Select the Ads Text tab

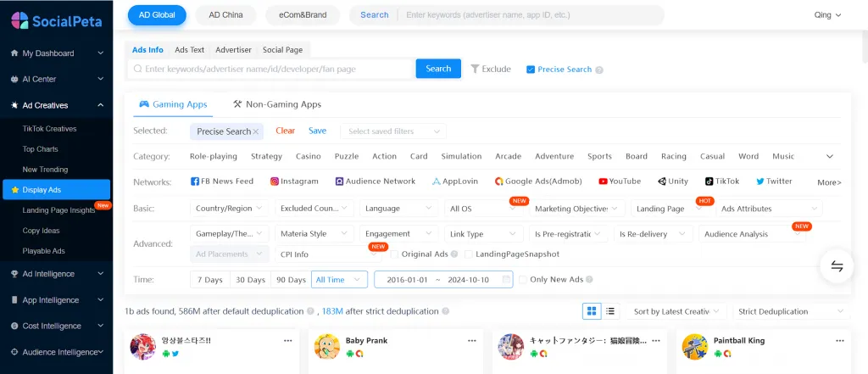pyautogui.click(x=189, y=50)
